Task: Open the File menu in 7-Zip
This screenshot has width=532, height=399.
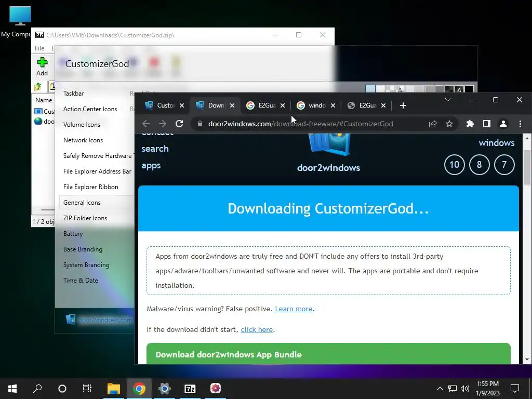Action: pos(39,48)
